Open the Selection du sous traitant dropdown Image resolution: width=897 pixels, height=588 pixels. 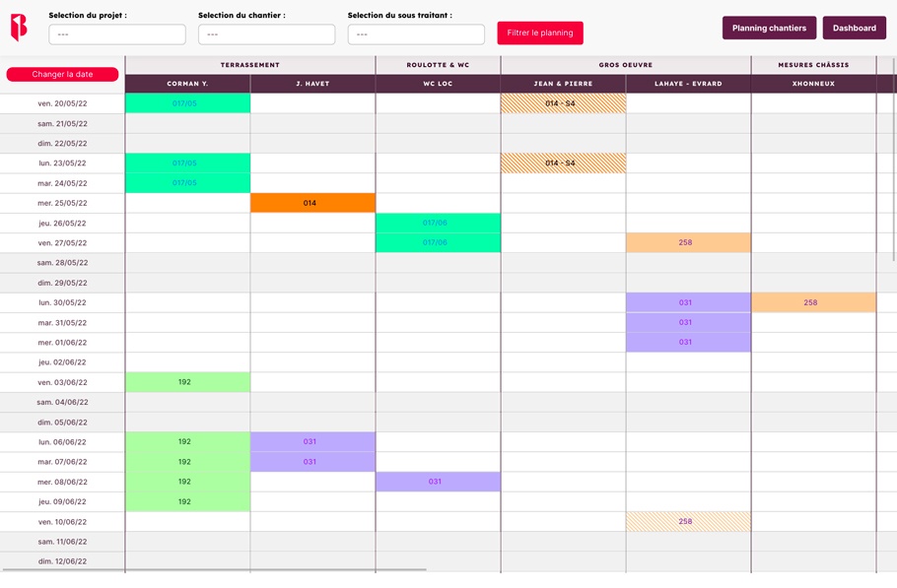416,34
